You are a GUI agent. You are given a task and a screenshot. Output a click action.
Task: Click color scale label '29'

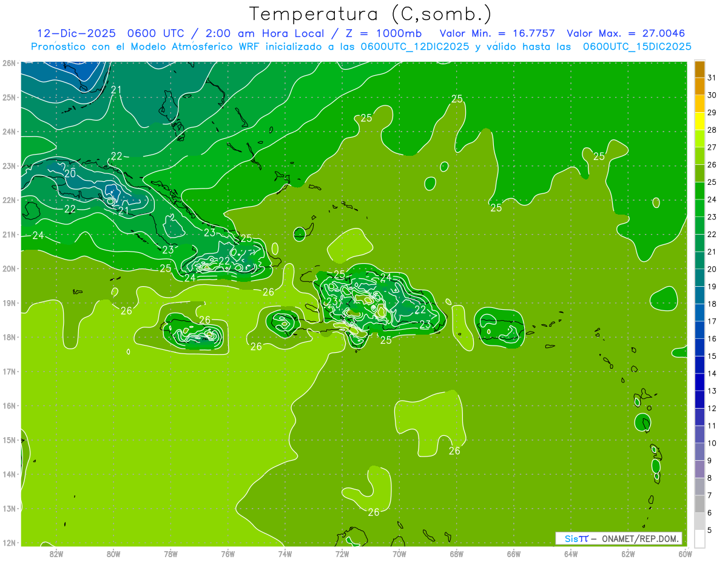click(x=712, y=113)
